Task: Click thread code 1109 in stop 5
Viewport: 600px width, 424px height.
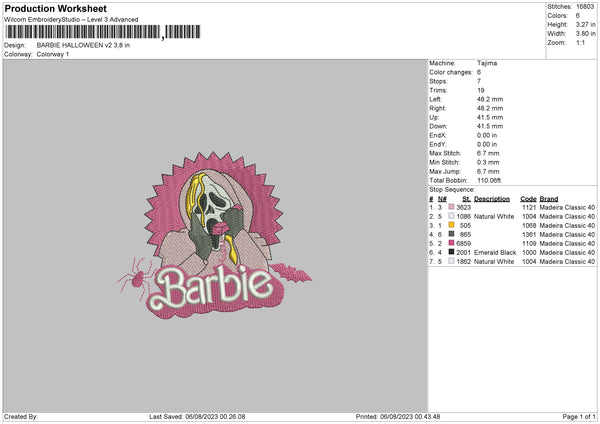Action: click(x=529, y=243)
